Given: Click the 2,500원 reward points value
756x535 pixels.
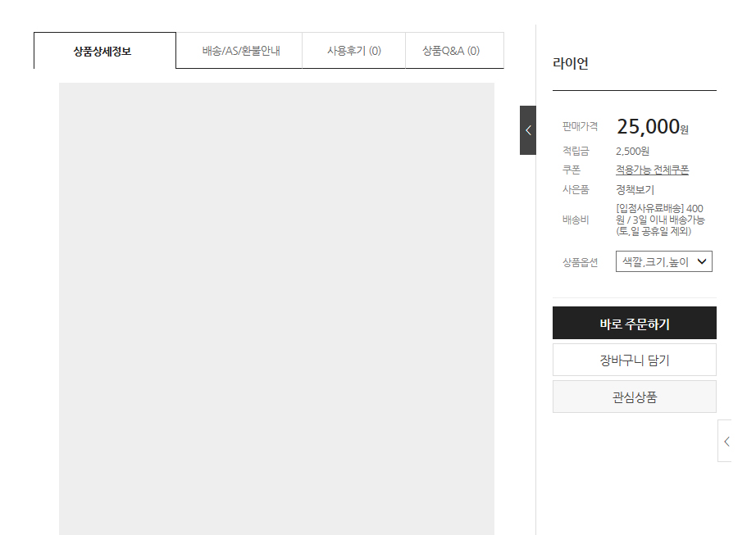Looking at the screenshot, I should tap(632, 151).
